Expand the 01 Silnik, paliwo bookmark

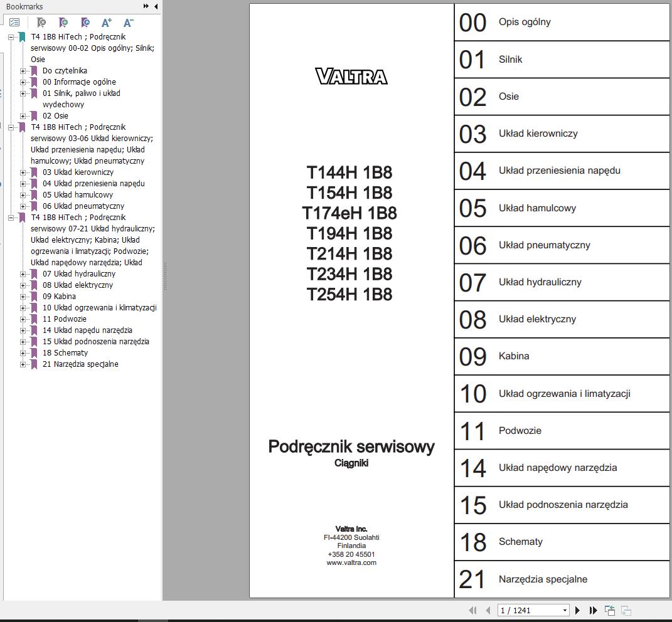click(23, 93)
